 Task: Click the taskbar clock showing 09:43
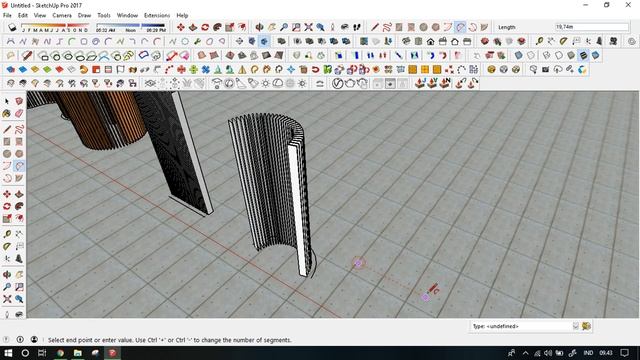(x=606, y=353)
